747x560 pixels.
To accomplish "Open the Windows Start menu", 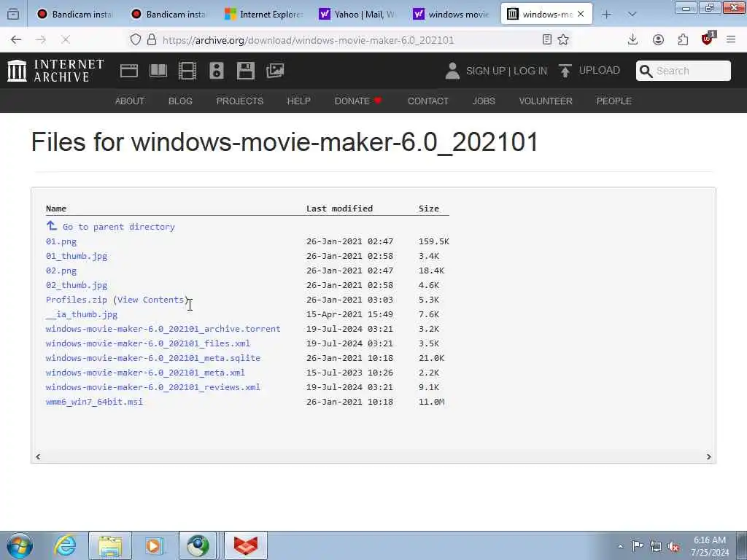I will 20,545.
